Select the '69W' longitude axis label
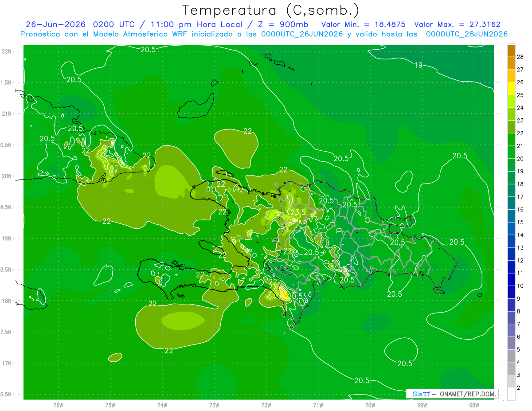This screenshot has width=532, height=411. 422,405
